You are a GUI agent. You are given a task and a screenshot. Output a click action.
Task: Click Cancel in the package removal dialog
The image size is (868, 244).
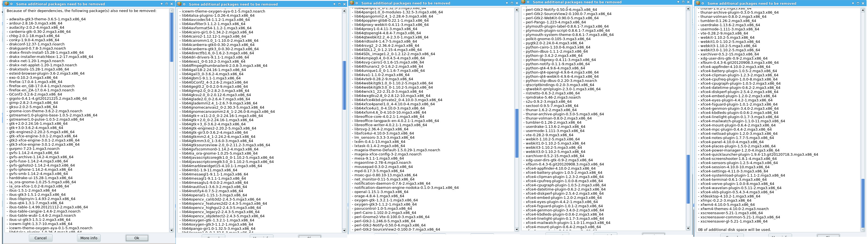tap(40, 238)
